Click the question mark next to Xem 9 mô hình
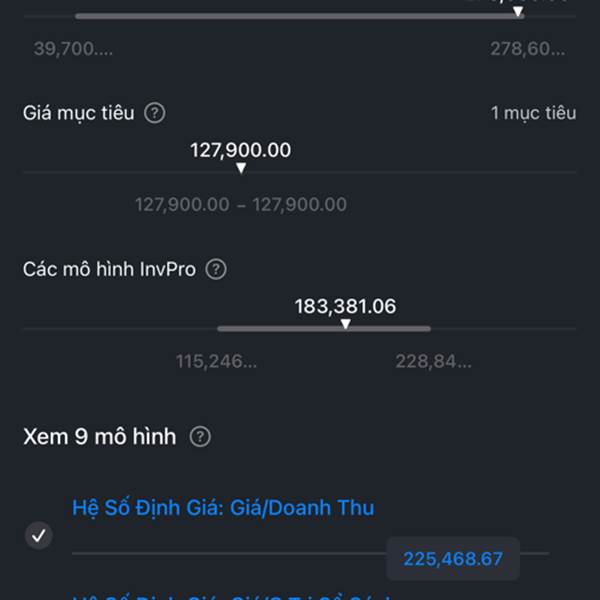Image resolution: width=600 pixels, height=600 pixels. tap(200, 437)
